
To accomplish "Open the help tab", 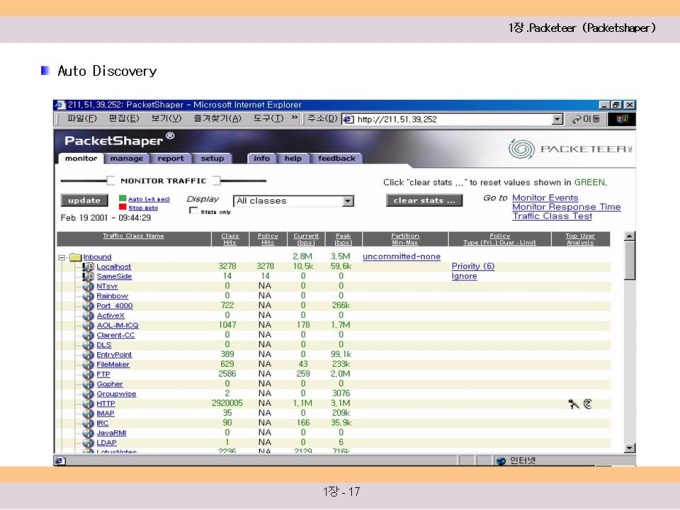I will coord(293,159).
